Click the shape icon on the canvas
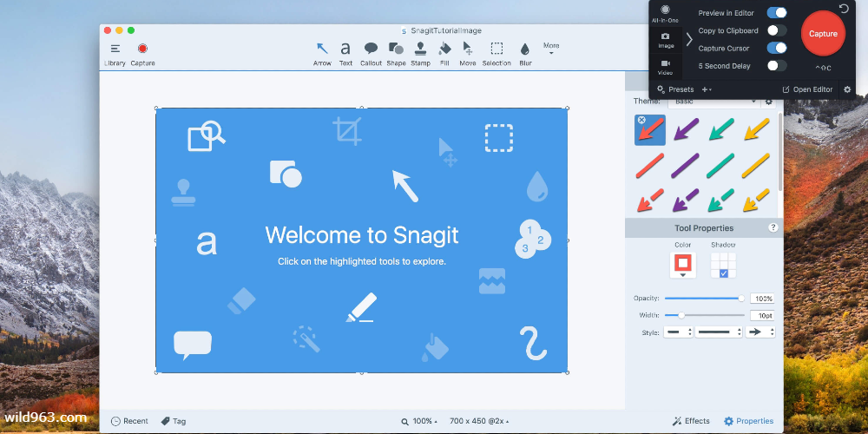Image resolution: width=868 pixels, height=434 pixels. [286, 174]
